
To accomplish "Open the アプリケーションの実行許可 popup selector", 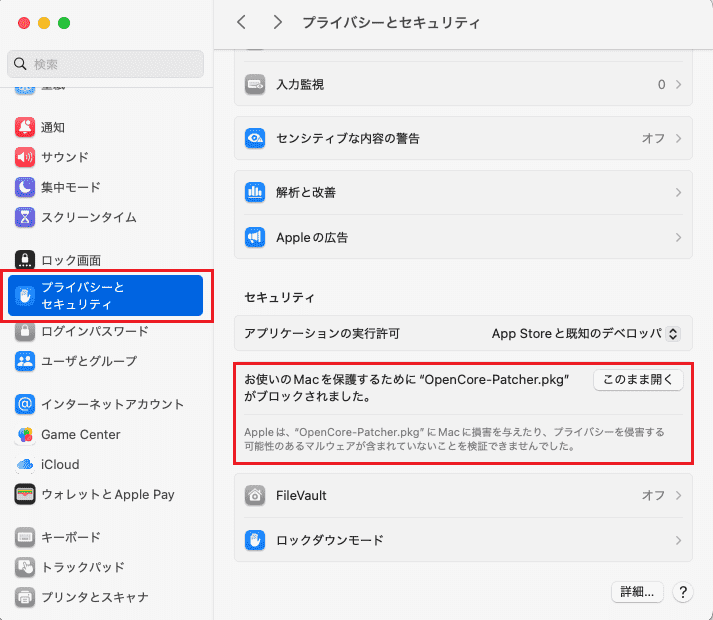I will [x=673, y=334].
